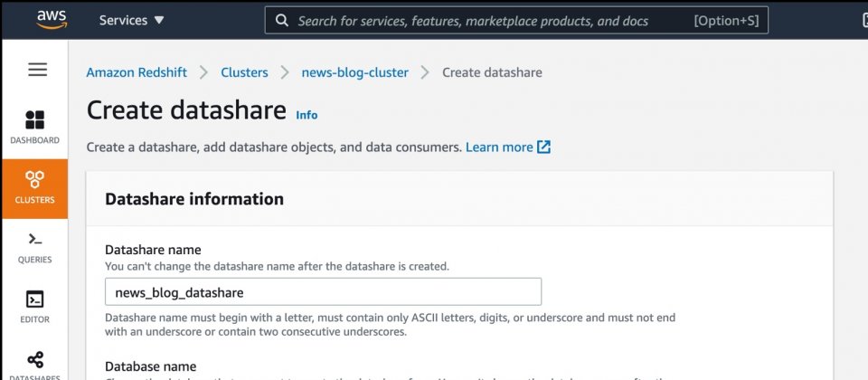This screenshot has height=380, width=868.
Task: Click the Datashare information heading
Action: click(194, 199)
